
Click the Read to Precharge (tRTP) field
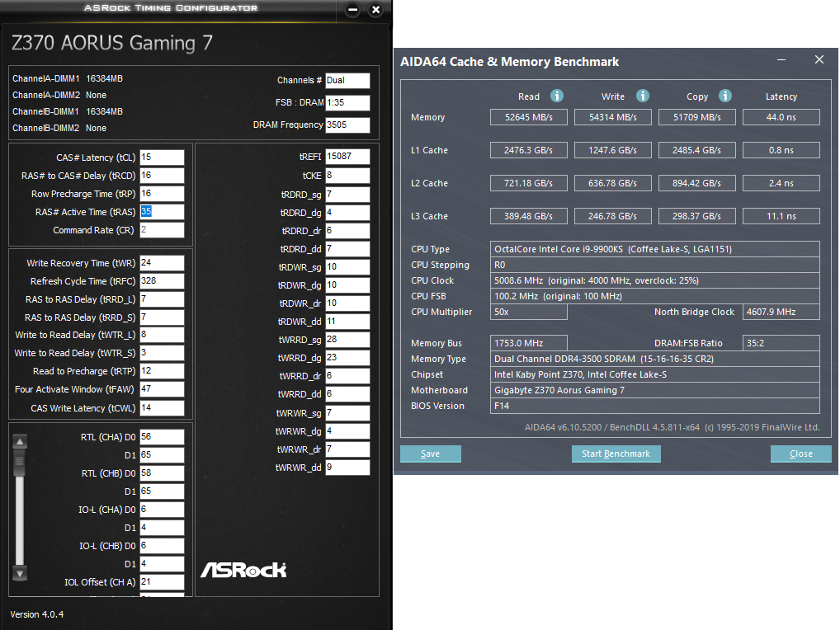point(162,371)
